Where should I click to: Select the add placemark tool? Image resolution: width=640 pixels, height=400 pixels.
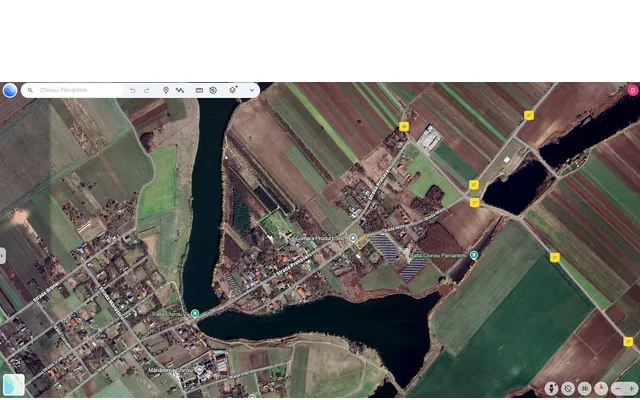pyautogui.click(x=166, y=90)
